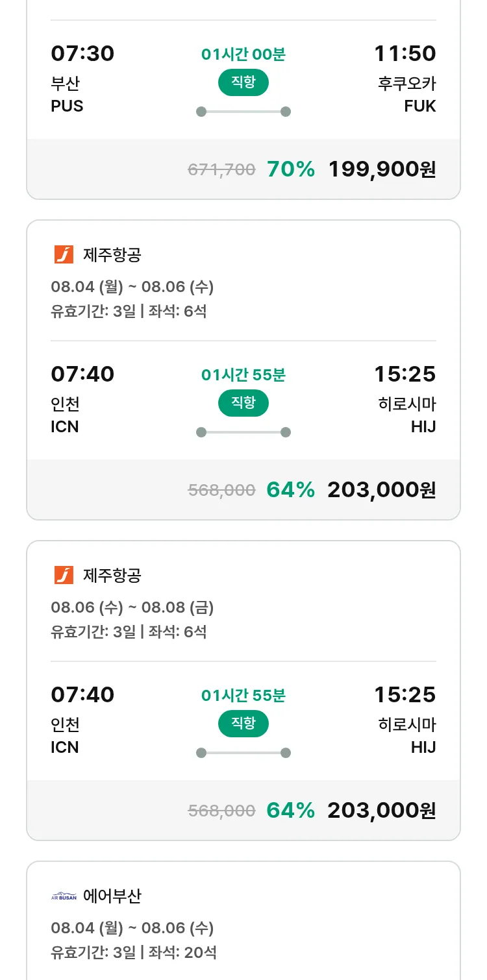Image resolution: width=487 pixels, height=980 pixels.
Task: Tap the 직항 badge on the Busan–Fukuoka flight
Action: point(243,82)
